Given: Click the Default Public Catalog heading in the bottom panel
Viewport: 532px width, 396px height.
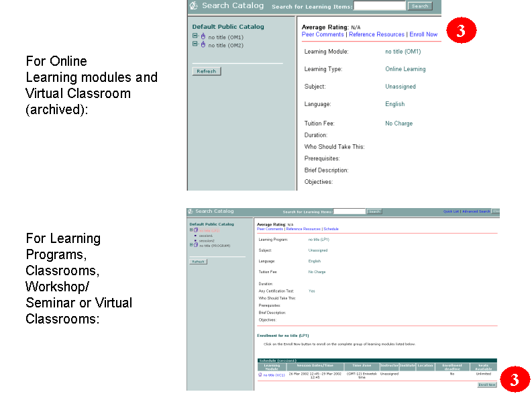Looking at the screenshot, I should [211, 224].
